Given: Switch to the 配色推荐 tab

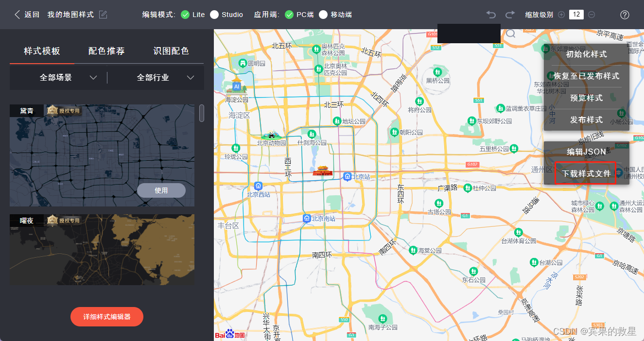Looking at the screenshot, I should [x=106, y=50].
